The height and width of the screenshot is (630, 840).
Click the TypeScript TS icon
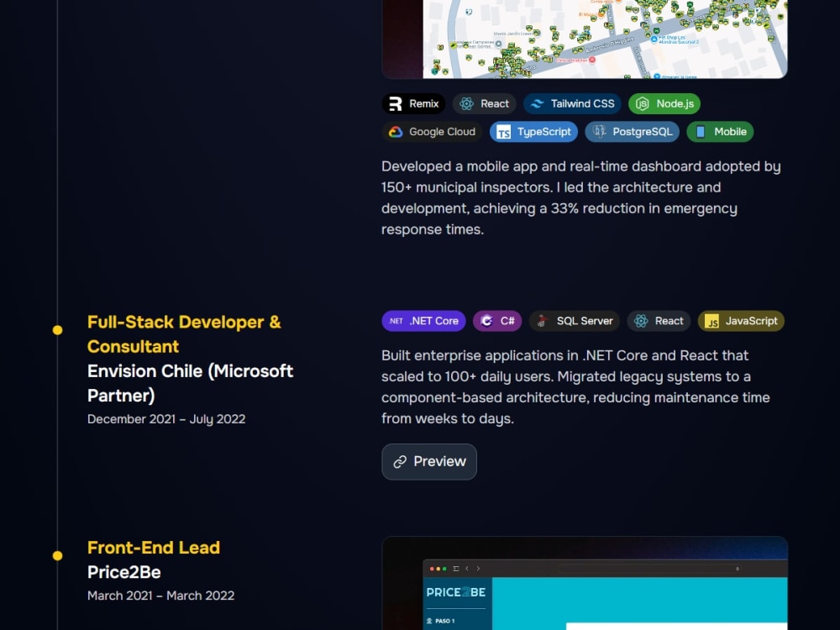click(503, 132)
